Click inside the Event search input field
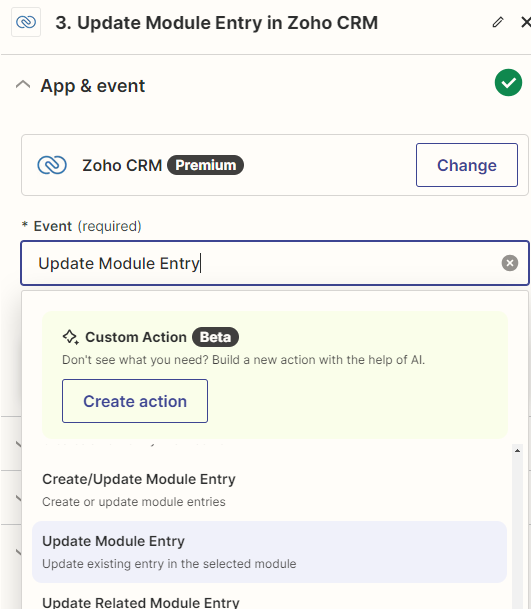 (x=268, y=263)
